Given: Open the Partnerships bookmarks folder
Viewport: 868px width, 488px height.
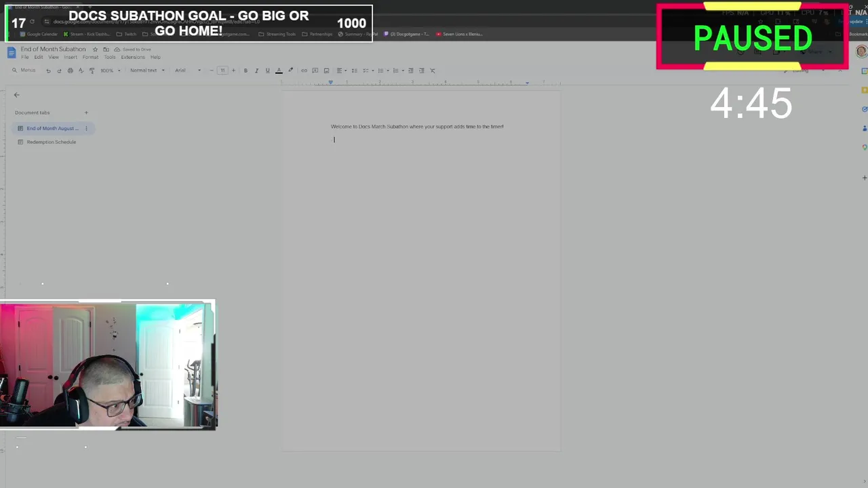Looking at the screenshot, I should (x=317, y=34).
